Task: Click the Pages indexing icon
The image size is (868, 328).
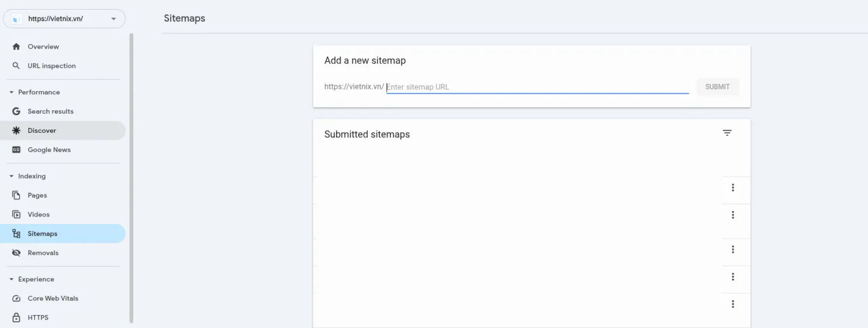Action: (18, 195)
